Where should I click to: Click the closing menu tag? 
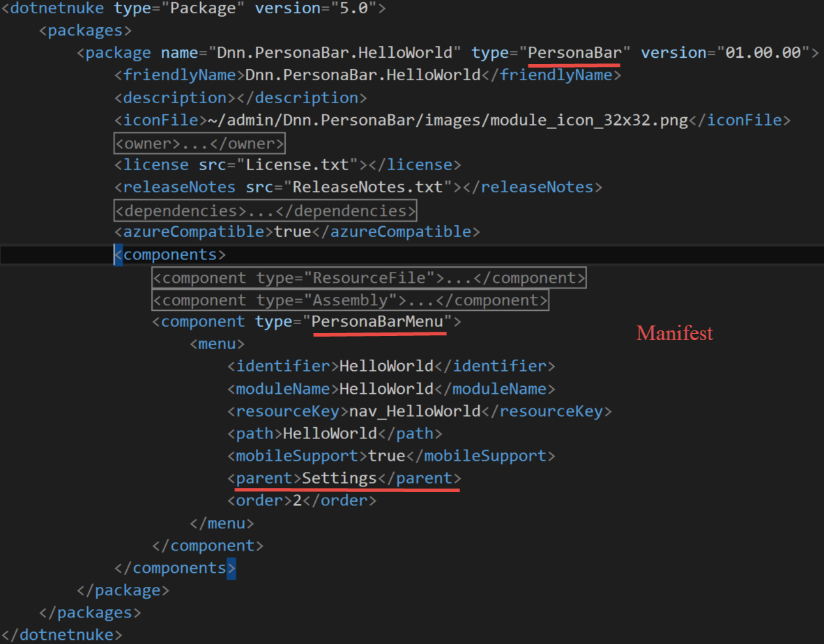pos(222,523)
